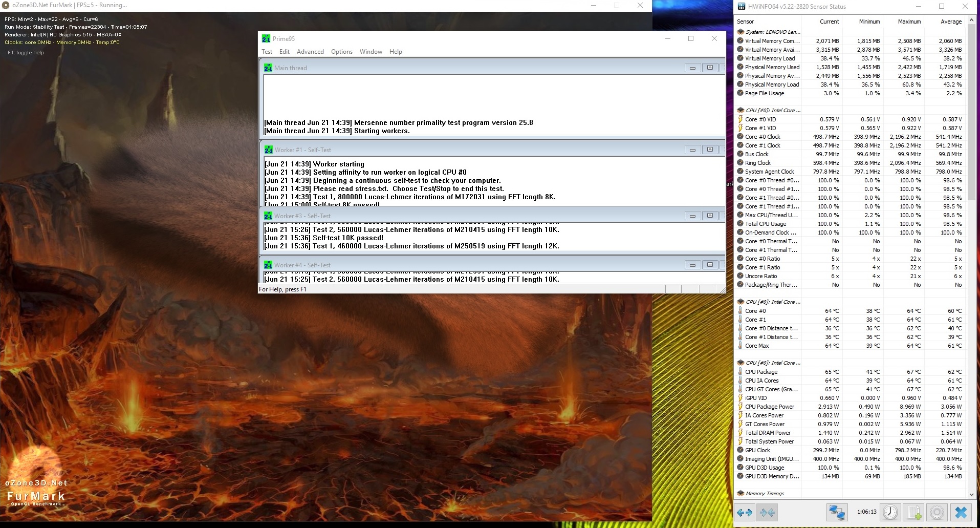Open HWiNFO sensor settings gear

pos(937,512)
